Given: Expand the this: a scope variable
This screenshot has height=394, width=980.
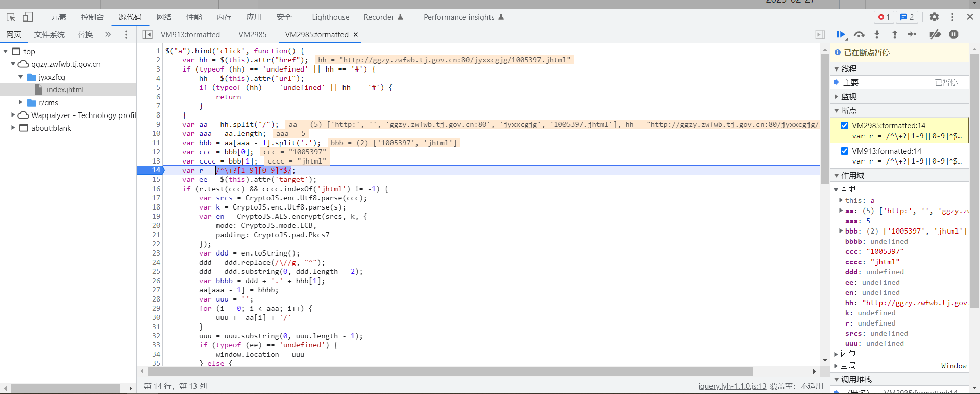Looking at the screenshot, I should point(841,200).
